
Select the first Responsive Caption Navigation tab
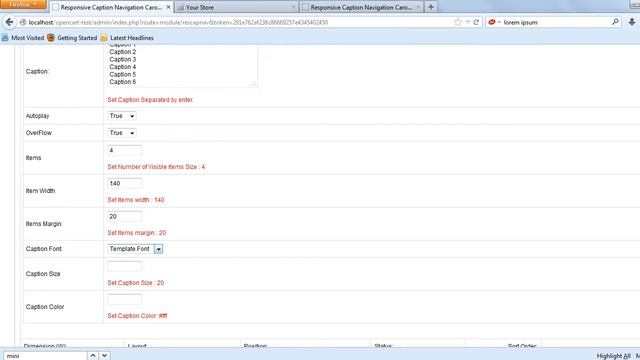pos(111,7)
